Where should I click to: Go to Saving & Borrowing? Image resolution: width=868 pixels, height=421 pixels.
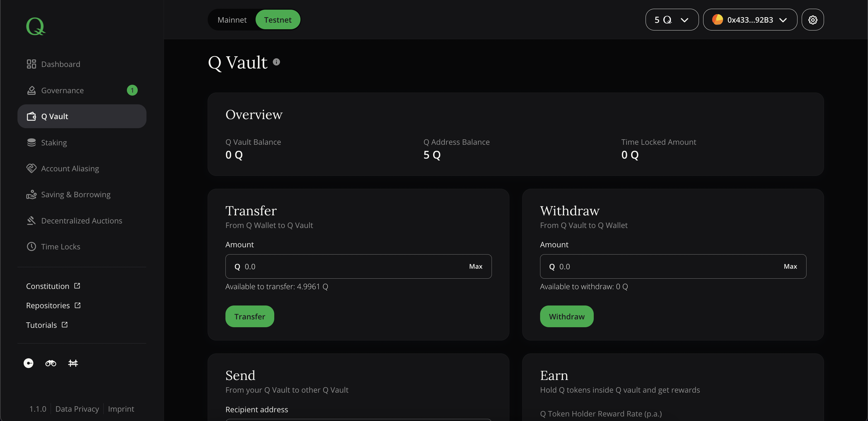click(76, 194)
